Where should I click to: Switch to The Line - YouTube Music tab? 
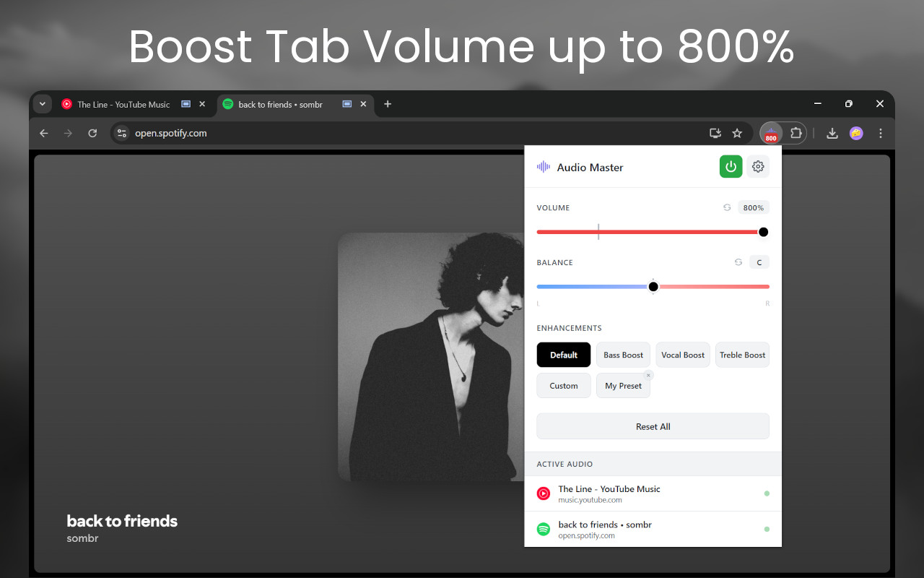click(135, 104)
